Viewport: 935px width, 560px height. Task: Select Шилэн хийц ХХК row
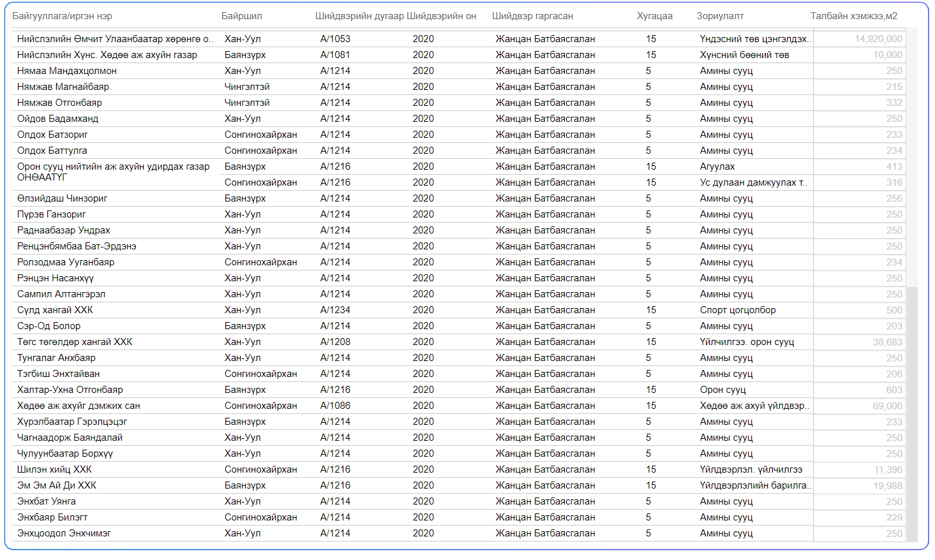pos(54,469)
